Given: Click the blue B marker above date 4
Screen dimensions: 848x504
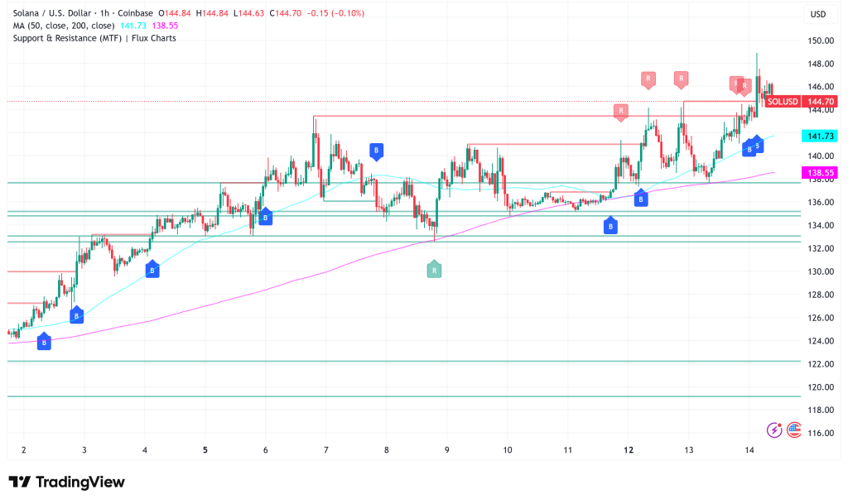Looking at the screenshot, I should pos(152,270).
